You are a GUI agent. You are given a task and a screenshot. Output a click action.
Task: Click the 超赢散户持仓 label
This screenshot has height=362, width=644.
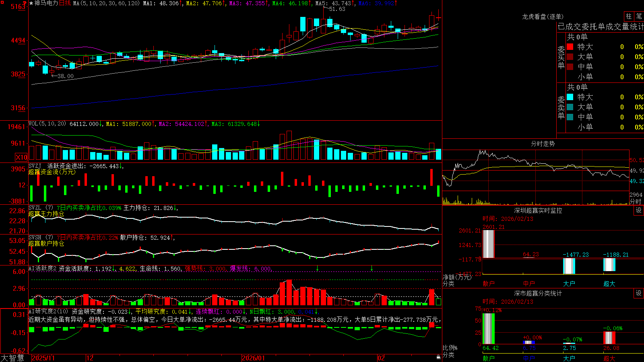coord(46,243)
